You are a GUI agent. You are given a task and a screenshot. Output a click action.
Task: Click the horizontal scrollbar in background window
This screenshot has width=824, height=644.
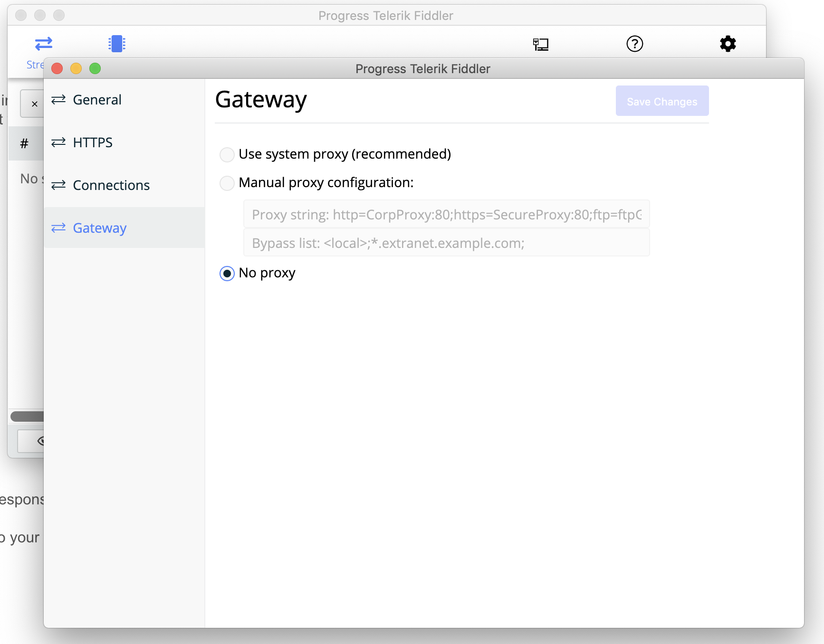(27, 417)
